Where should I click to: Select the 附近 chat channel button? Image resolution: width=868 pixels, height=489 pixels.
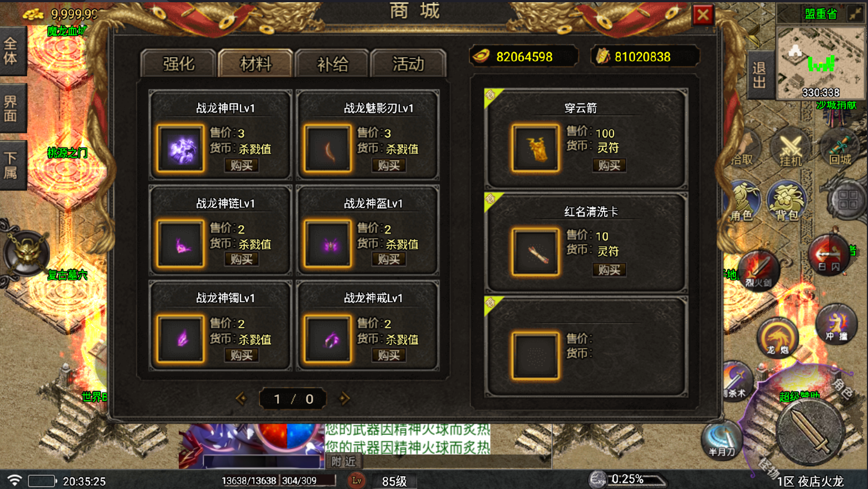tap(344, 461)
